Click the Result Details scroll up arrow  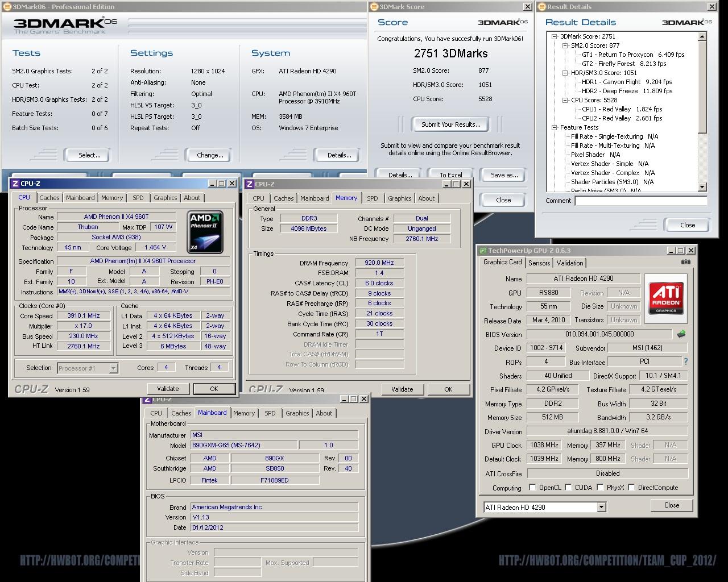[x=702, y=36]
